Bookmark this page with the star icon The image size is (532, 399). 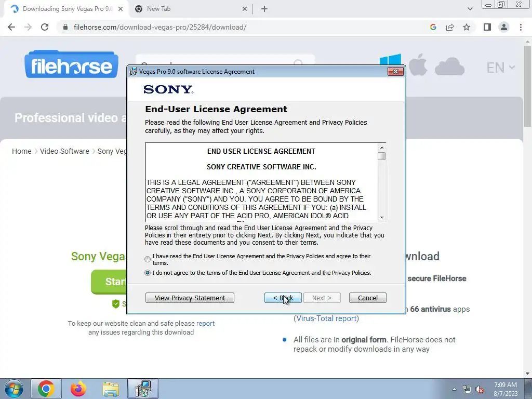click(467, 27)
